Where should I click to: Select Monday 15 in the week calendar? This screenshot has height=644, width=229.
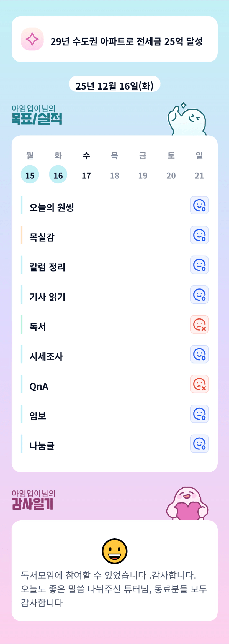coord(30,175)
